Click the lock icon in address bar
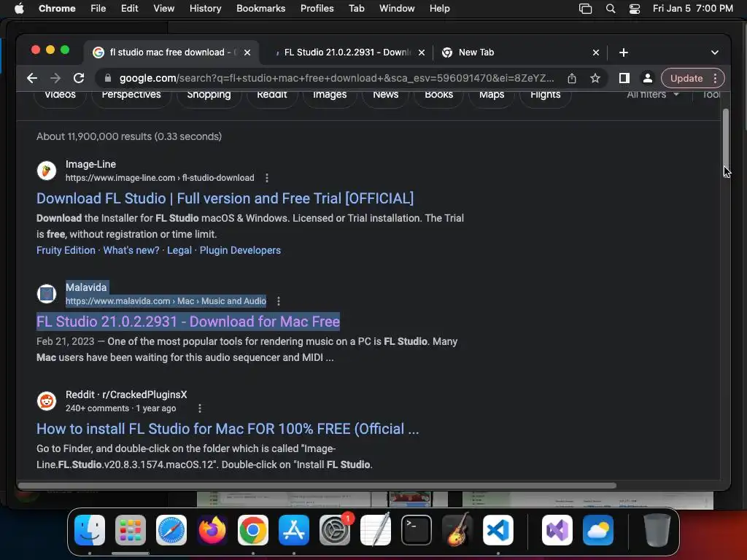Image resolution: width=747 pixels, height=560 pixels. (x=108, y=78)
